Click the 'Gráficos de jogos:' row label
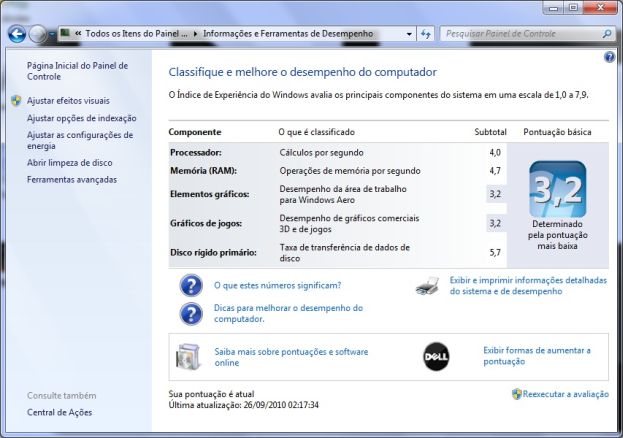Screen dimensions: 623x438 [206, 223]
